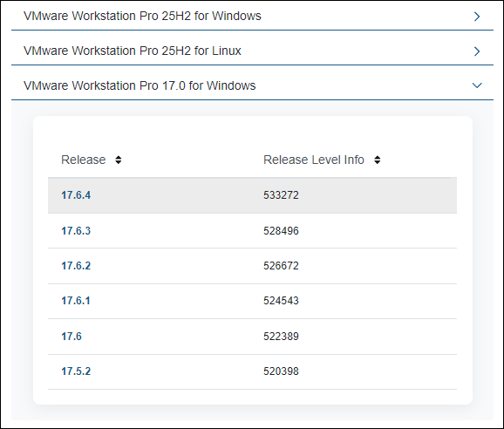Select build number 528496

point(282,231)
